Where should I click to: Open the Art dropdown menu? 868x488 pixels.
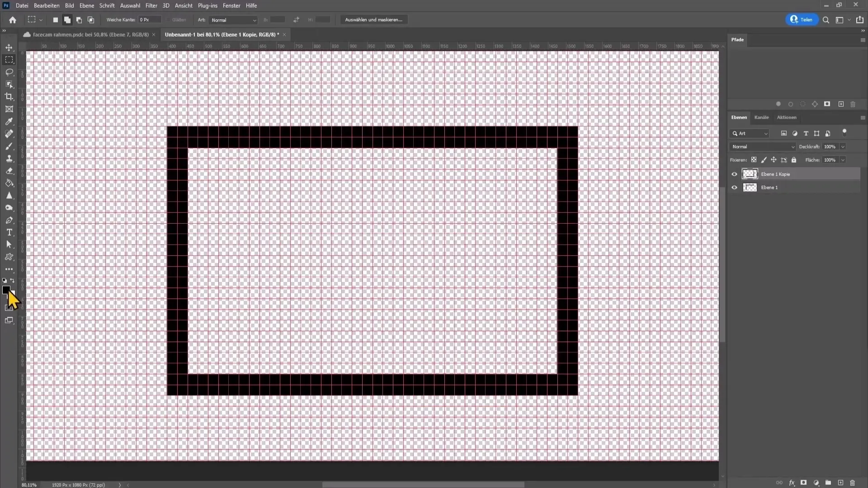[232, 20]
